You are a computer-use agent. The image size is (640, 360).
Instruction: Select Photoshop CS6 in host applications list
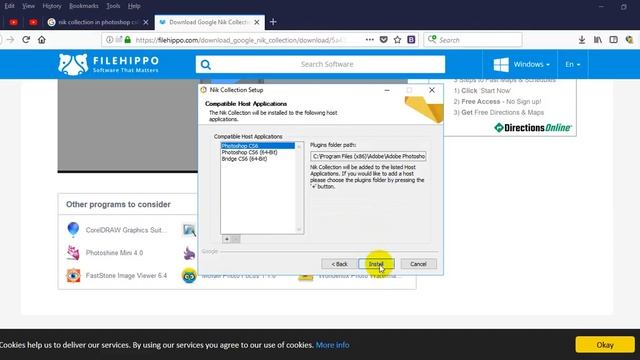tap(258, 146)
